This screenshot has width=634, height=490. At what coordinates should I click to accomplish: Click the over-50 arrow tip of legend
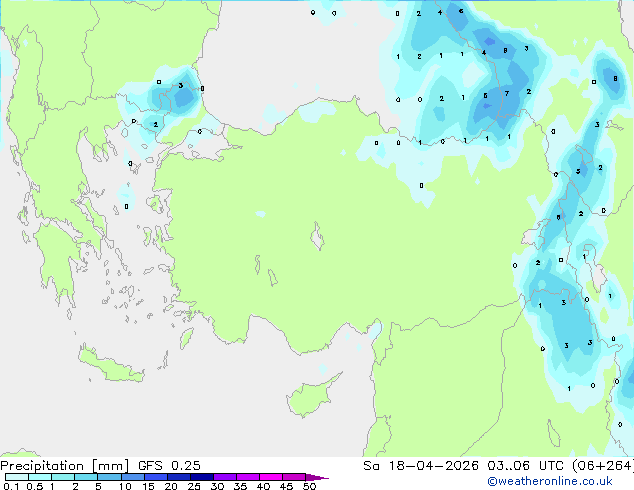tap(317, 477)
